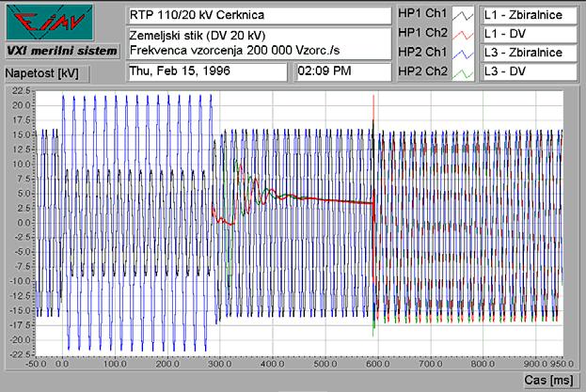Click the 300.0 x-axis value
This screenshot has height=392, width=586.
[220, 364]
